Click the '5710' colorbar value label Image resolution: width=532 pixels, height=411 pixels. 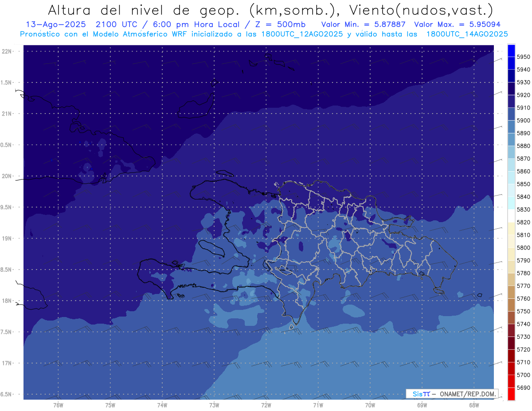(x=524, y=362)
